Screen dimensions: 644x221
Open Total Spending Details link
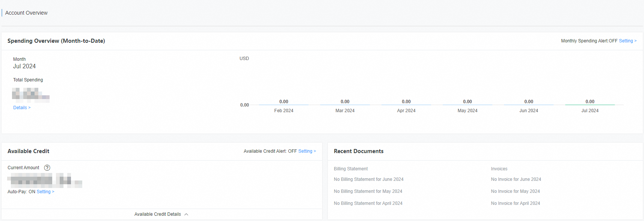[x=22, y=108]
